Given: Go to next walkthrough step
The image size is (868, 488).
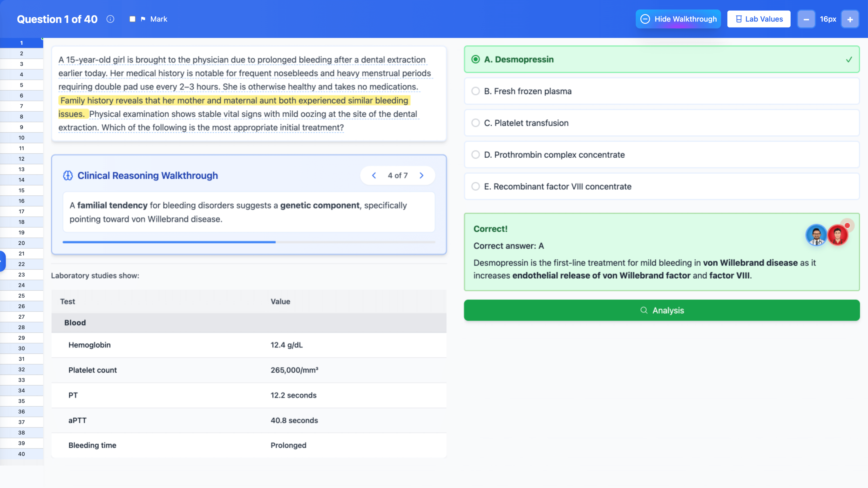Looking at the screenshot, I should (421, 175).
